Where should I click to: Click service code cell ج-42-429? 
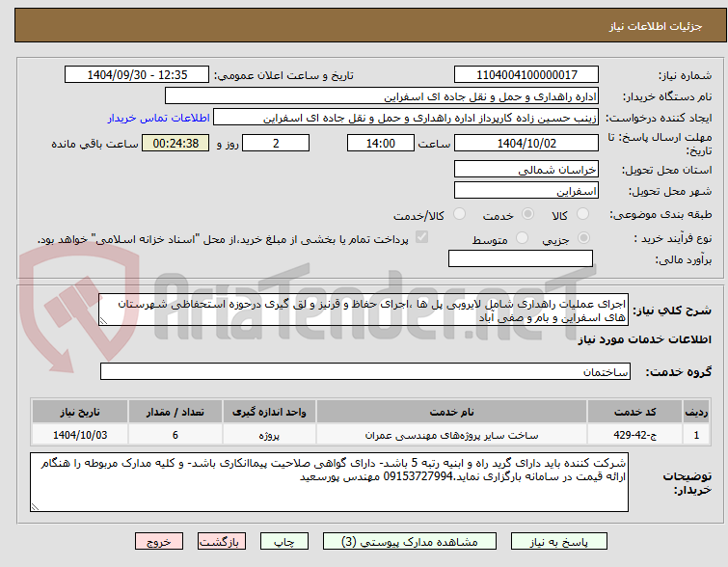[x=634, y=435]
